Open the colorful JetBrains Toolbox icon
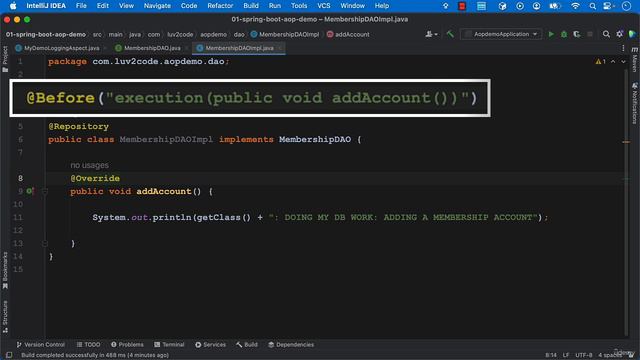This screenshot has height=360, width=640. click(x=632, y=34)
